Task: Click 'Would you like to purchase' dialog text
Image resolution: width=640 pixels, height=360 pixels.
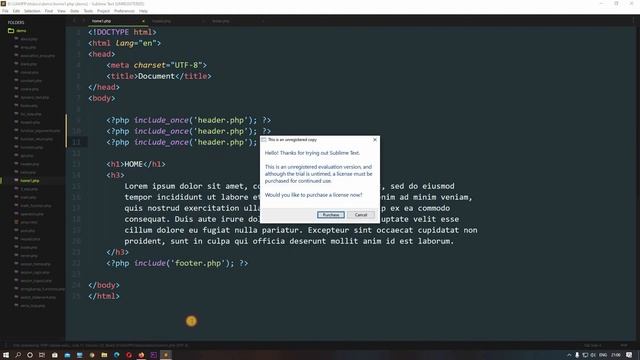Action: (313, 195)
